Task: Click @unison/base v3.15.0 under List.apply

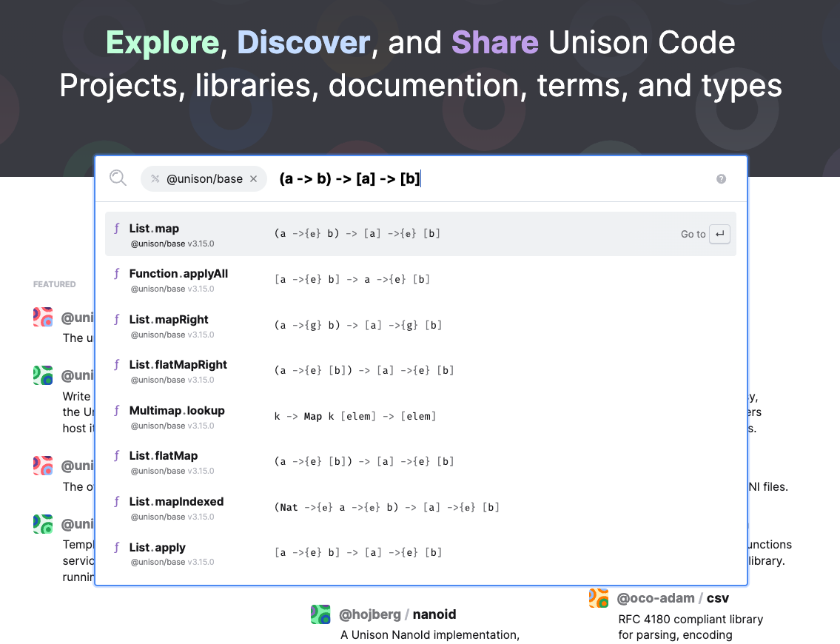Action: click(172, 562)
